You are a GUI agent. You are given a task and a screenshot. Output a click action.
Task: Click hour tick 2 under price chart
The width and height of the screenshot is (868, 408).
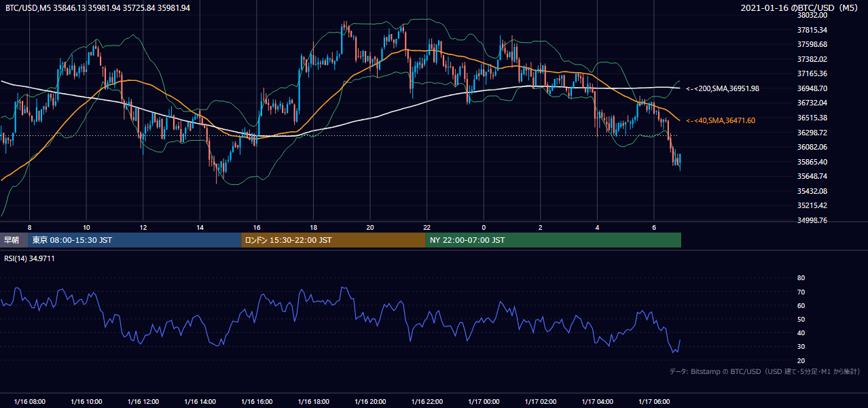click(x=541, y=227)
